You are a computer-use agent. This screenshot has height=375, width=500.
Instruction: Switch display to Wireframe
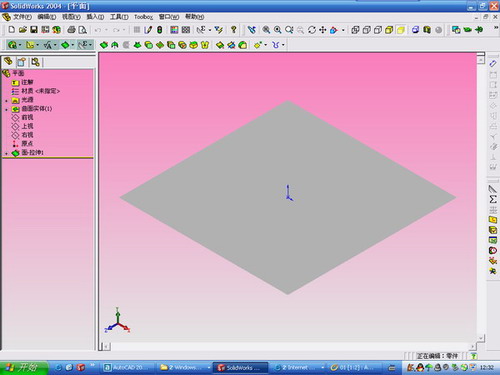pos(355,30)
